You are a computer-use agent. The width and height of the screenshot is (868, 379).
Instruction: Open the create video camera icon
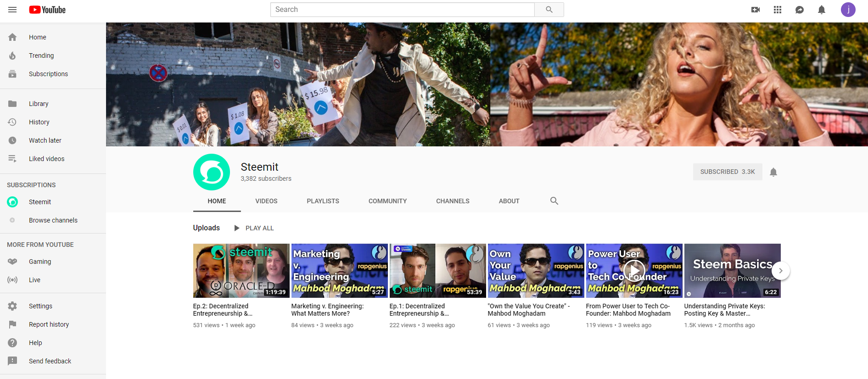point(755,10)
